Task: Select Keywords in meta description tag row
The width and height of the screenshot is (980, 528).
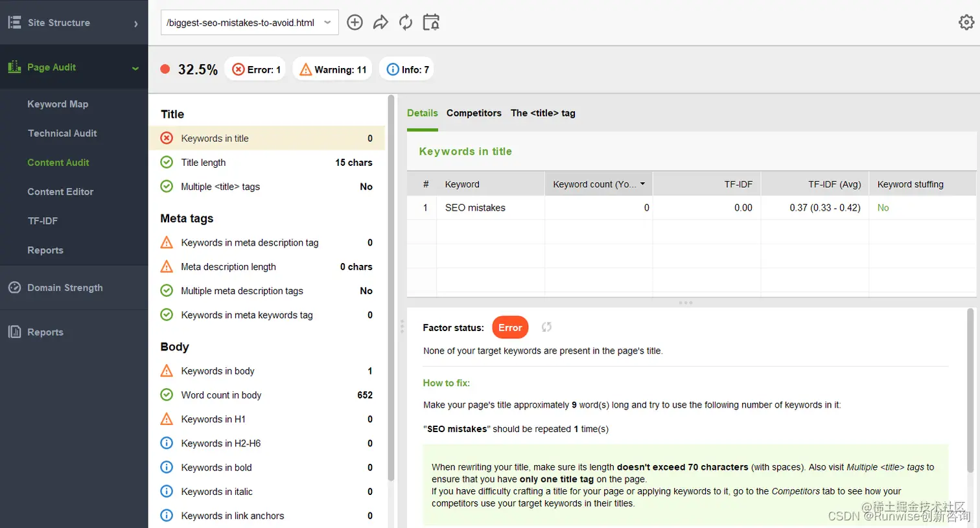Action: coord(267,242)
